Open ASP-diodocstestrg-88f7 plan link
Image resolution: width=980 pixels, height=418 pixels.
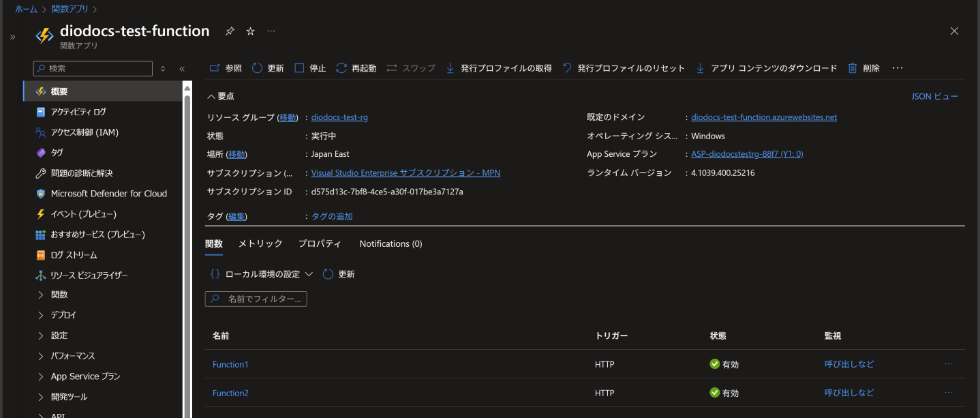tap(747, 154)
